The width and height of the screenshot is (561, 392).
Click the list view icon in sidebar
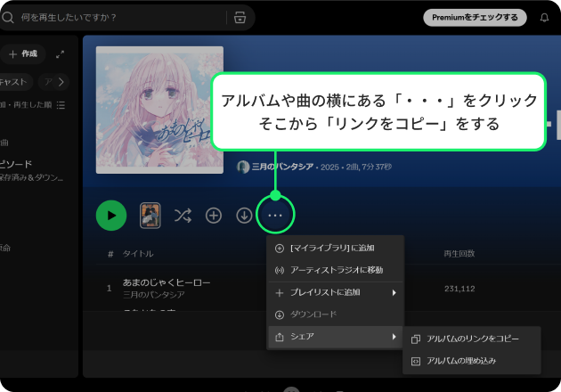pyautogui.click(x=61, y=104)
